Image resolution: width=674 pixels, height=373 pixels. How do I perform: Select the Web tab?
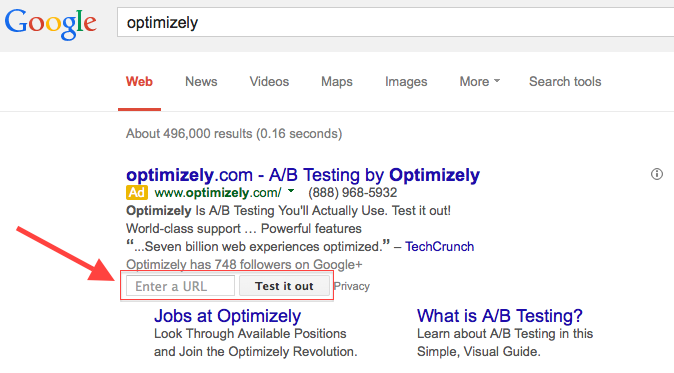(x=139, y=82)
